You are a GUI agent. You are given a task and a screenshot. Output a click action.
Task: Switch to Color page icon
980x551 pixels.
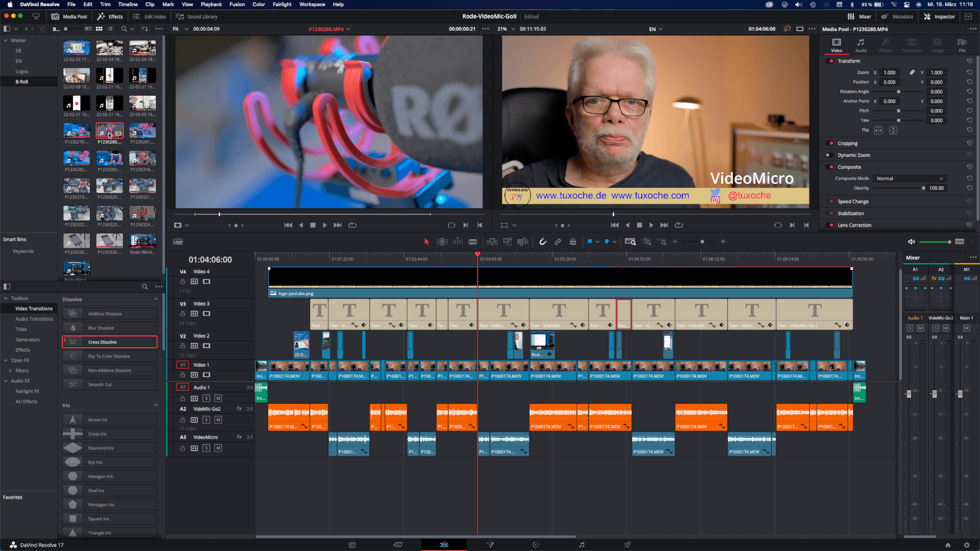535,545
